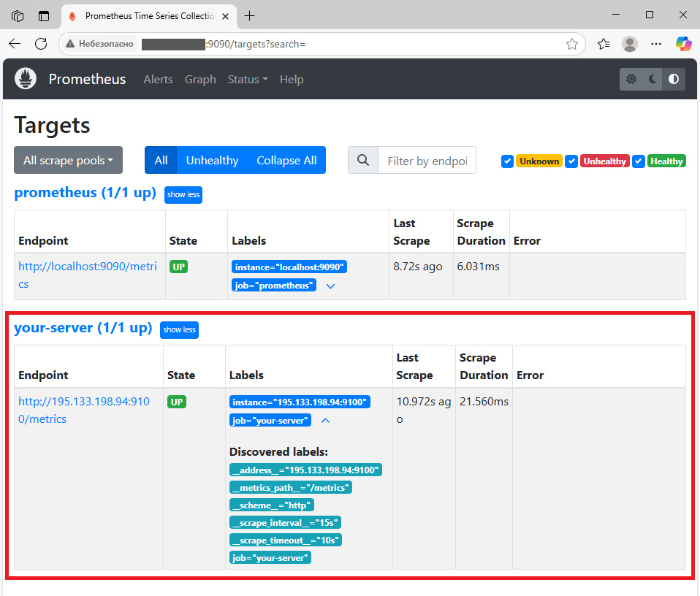This screenshot has width=700, height=596.
Task: Click show less for your-server pool
Action: pos(180,330)
